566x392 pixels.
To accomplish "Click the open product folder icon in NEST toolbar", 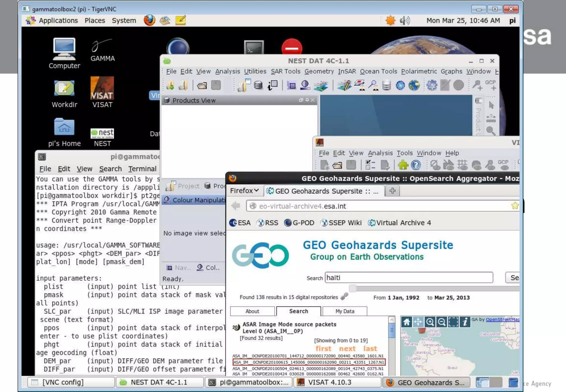I will pyautogui.click(x=202, y=85).
